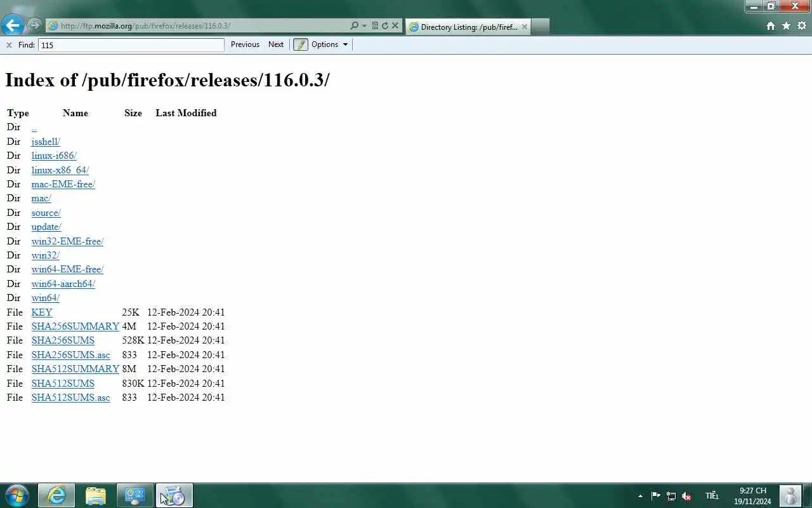Open the source/ directory link
The height and width of the screenshot is (508, 812).
(46, 213)
